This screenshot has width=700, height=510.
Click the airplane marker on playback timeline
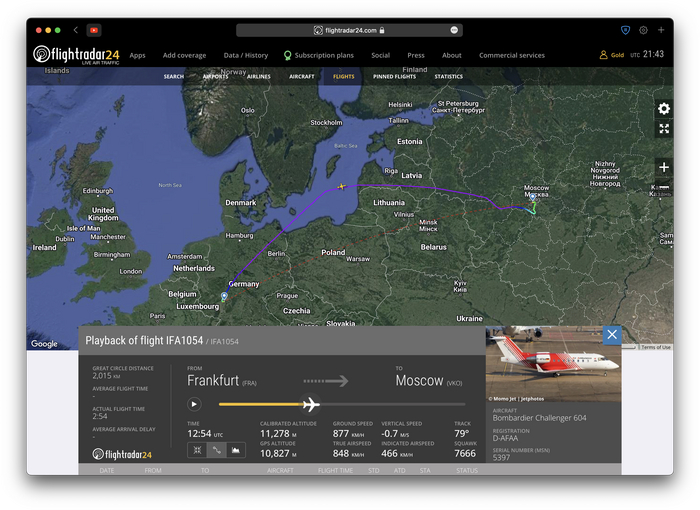[x=310, y=405]
